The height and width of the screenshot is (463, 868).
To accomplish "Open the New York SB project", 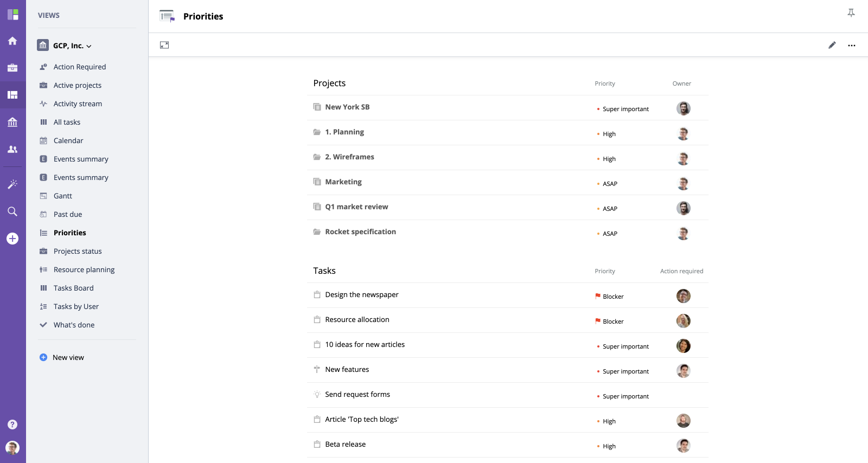I will coord(347,107).
